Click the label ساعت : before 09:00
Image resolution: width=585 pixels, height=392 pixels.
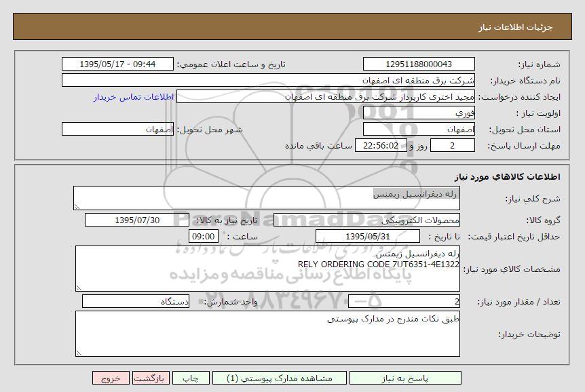pyautogui.click(x=242, y=237)
